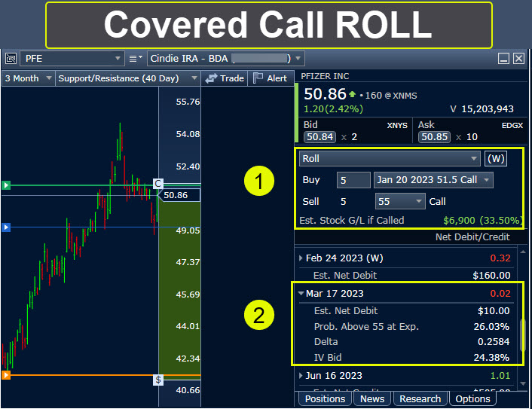532x409 pixels.
Task: Switch to the Research tab
Action: click(x=420, y=398)
